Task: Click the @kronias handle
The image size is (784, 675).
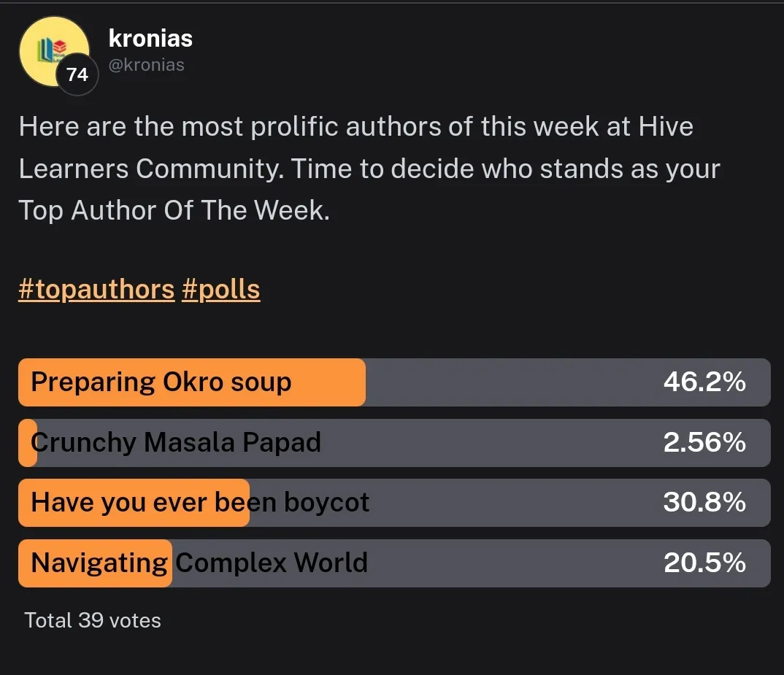Action: tap(146, 65)
